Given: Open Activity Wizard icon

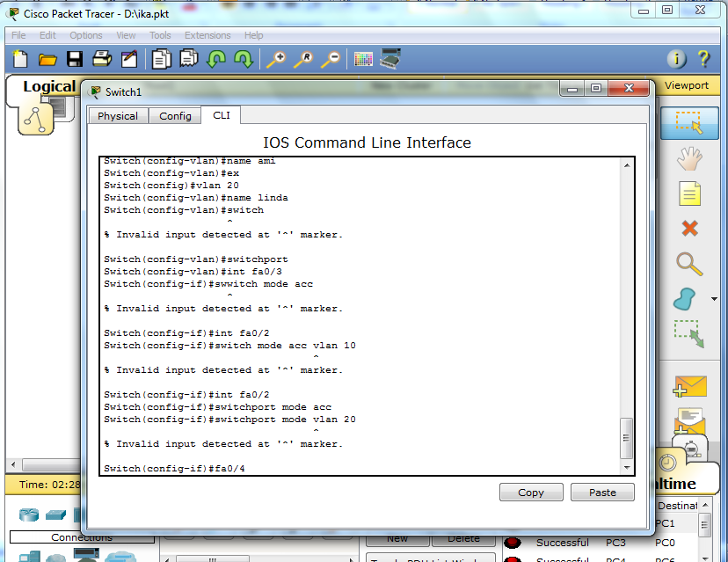Looking at the screenshot, I should click(129, 59).
